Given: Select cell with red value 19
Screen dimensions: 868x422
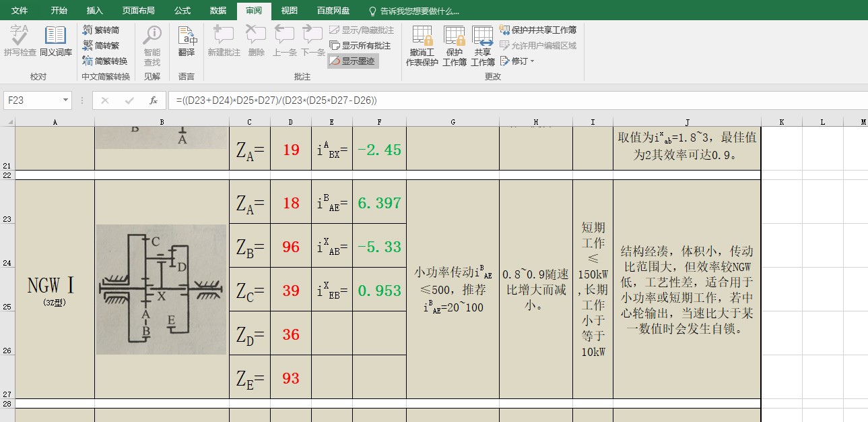Looking at the screenshot, I should click(291, 148).
